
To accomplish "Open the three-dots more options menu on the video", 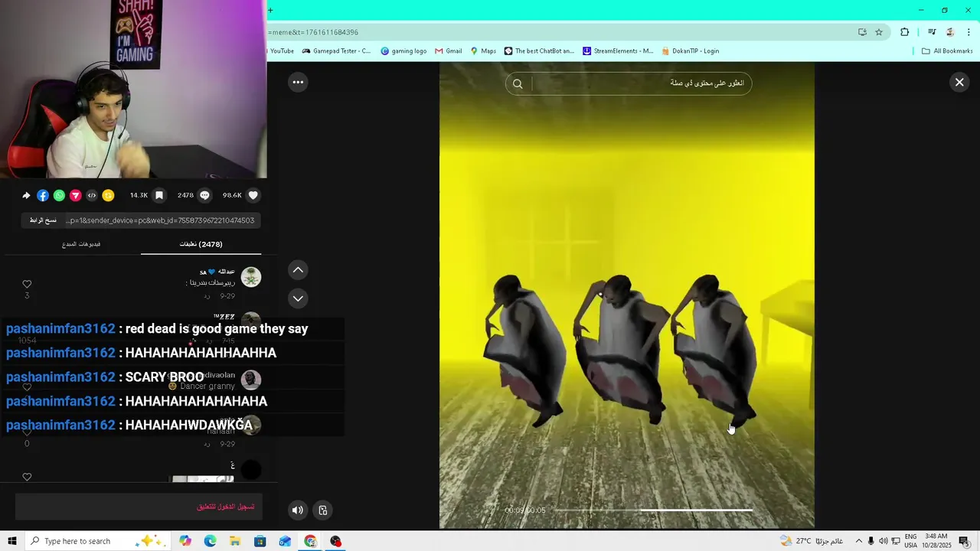I will tap(298, 83).
